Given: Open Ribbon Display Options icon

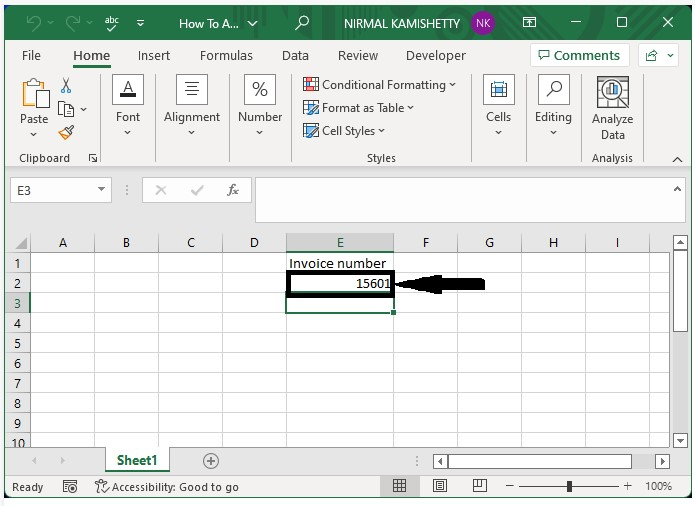Looking at the screenshot, I should (529, 22).
